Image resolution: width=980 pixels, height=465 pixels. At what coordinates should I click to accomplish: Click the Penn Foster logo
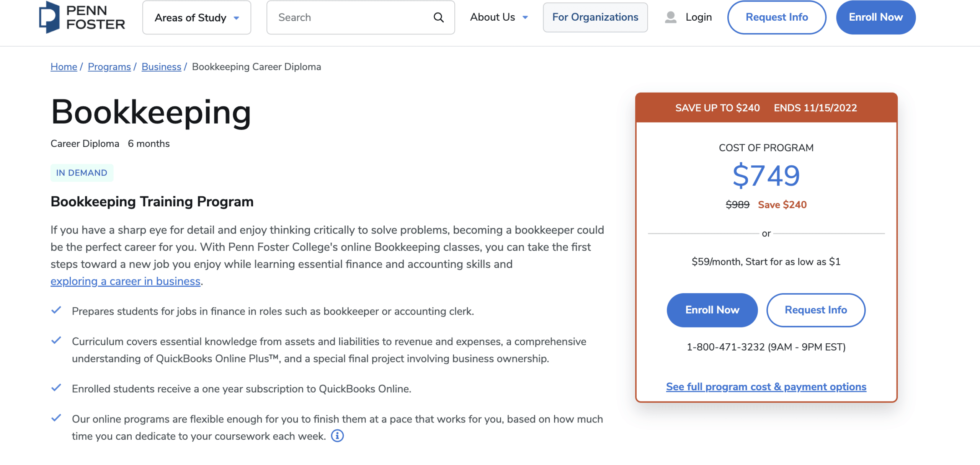pyautogui.click(x=82, y=17)
